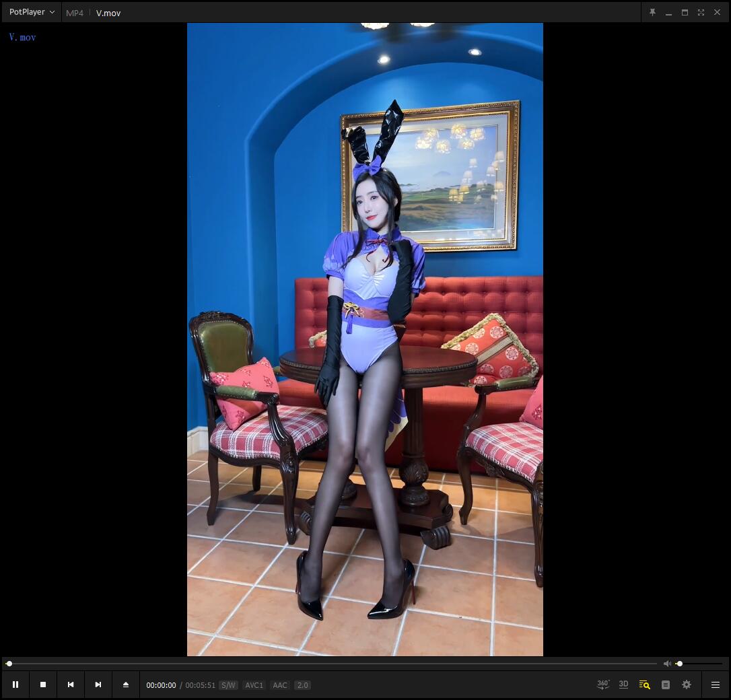Click the V.mov OSD text overlay
The width and height of the screenshot is (731, 700).
(22, 37)
